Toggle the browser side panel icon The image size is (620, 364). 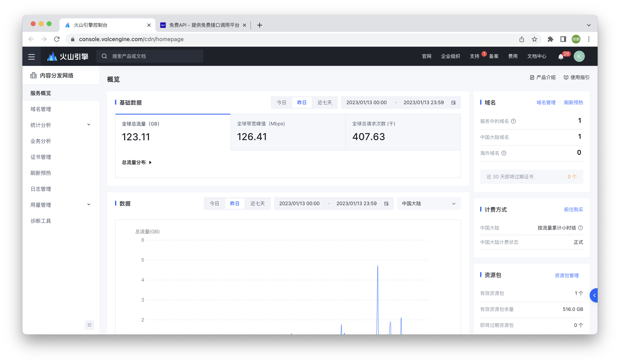click(x=563, y=39)
